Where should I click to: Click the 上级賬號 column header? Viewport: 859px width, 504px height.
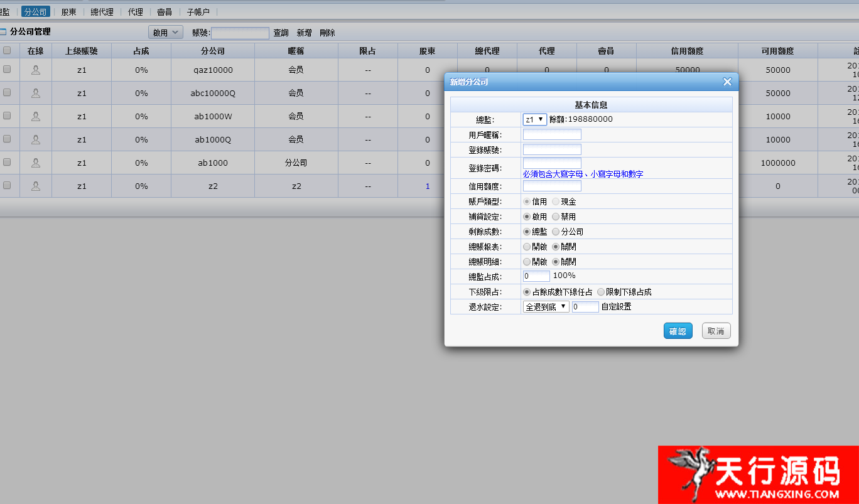82,51
